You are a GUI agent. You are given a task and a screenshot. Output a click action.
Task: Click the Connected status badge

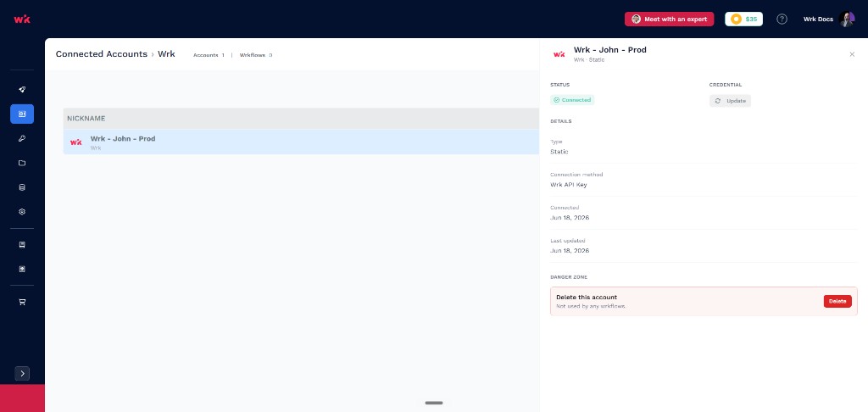click(572, 100)
